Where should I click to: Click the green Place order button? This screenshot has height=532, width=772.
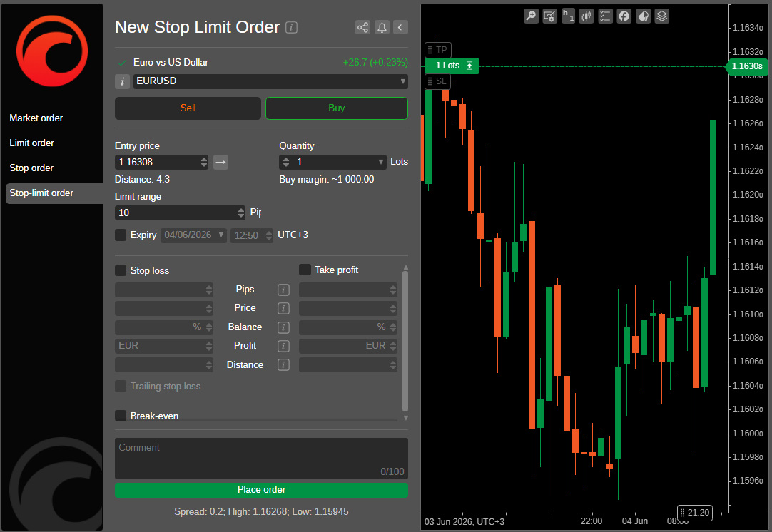point(261,490)
